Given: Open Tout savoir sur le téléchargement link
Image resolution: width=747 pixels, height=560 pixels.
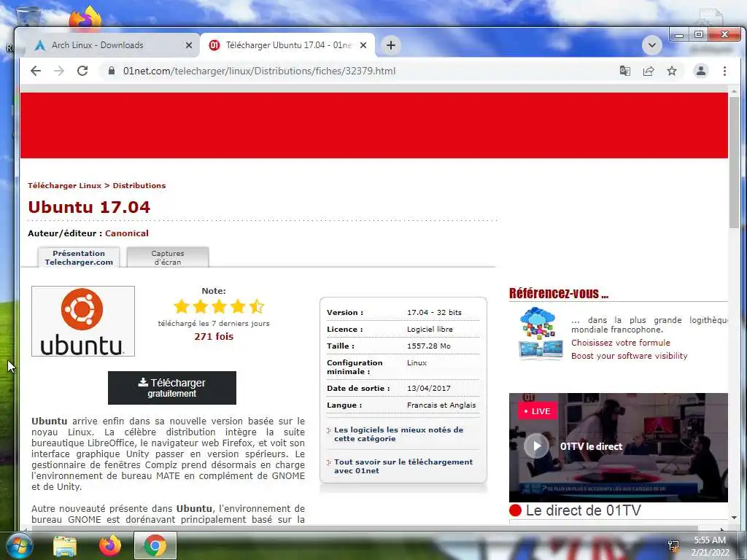Looking at the screenshot, I should click(403, 466).
